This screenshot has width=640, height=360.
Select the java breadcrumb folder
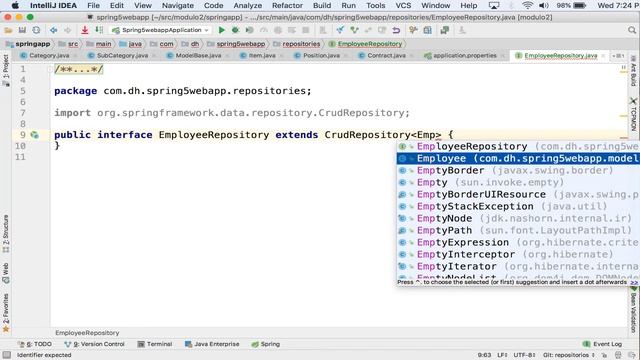tap(131, 44)
